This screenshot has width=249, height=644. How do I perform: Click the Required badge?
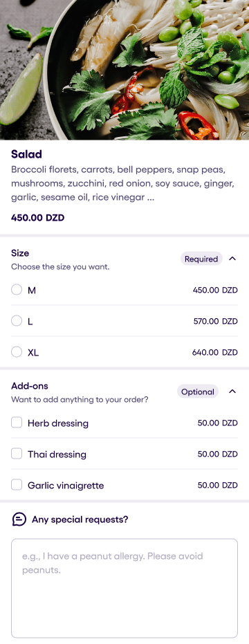coord(201,259)
